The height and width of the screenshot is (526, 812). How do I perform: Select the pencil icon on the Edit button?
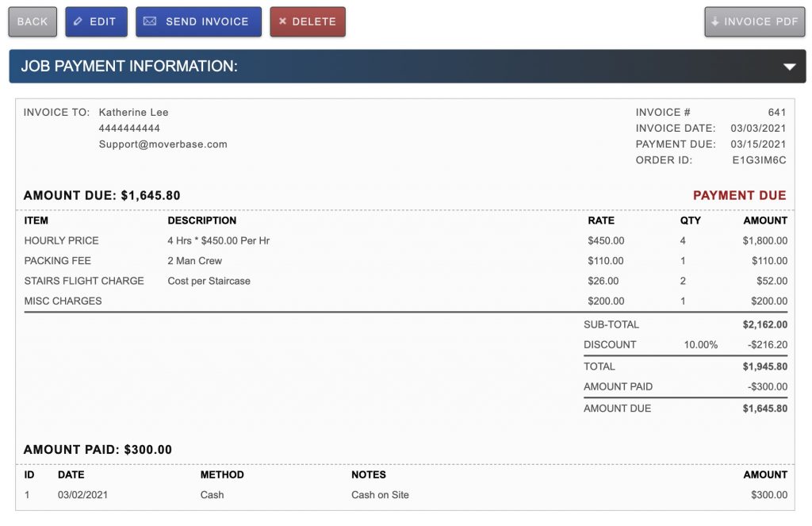pyautogui.click(x=77, y=21)
